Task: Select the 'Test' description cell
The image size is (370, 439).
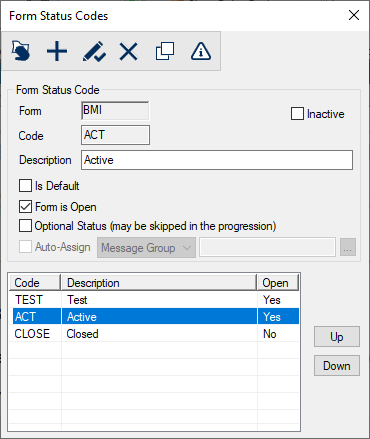Action: (159, 300)
